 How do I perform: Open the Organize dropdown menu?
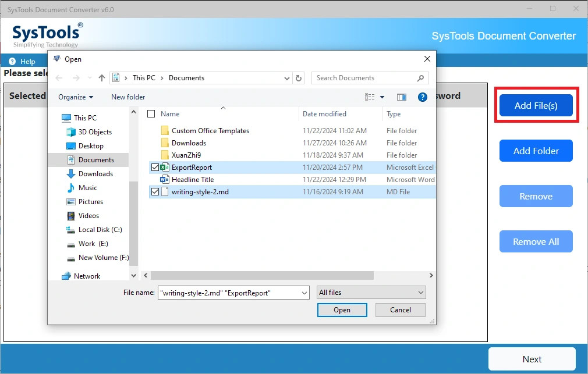pyautogui.click(x=75, y=97)
